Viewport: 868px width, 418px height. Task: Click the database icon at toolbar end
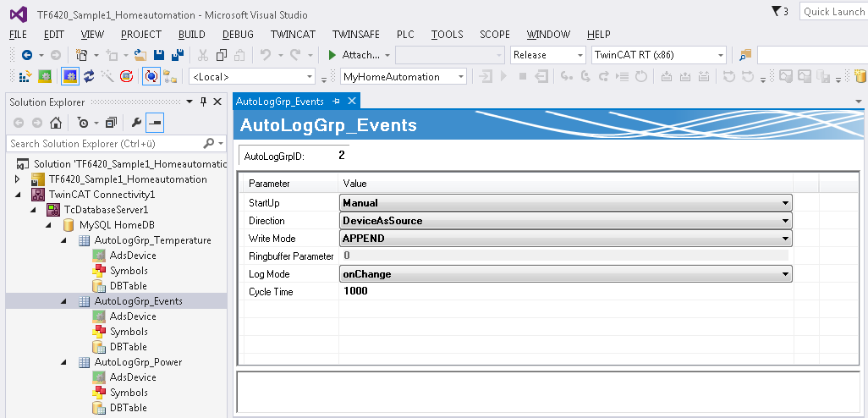860,76
